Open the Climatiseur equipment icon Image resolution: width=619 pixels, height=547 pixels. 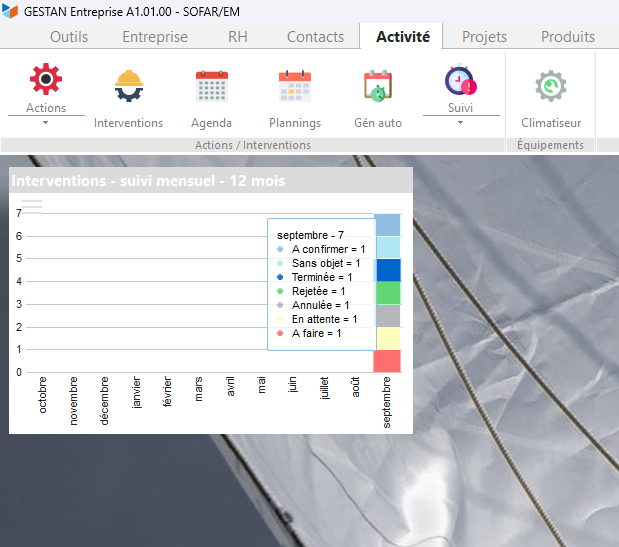click(x=550, y=86)
